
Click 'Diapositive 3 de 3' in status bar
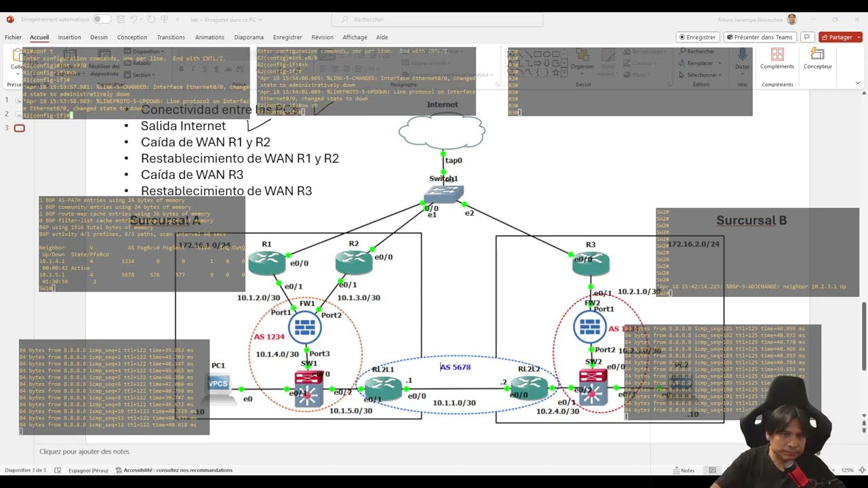(x=25, y=470)
